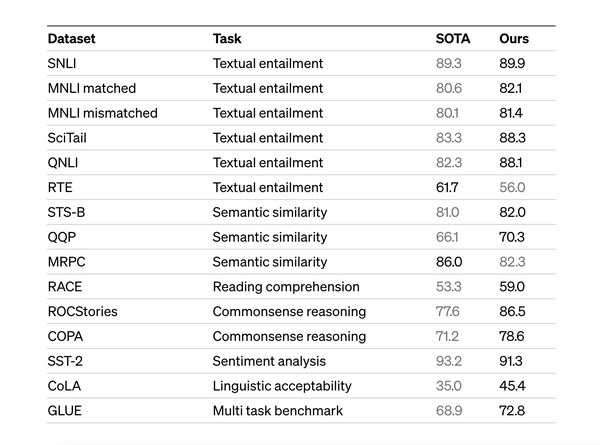Click the Task column header

click(x=227, y=39)
